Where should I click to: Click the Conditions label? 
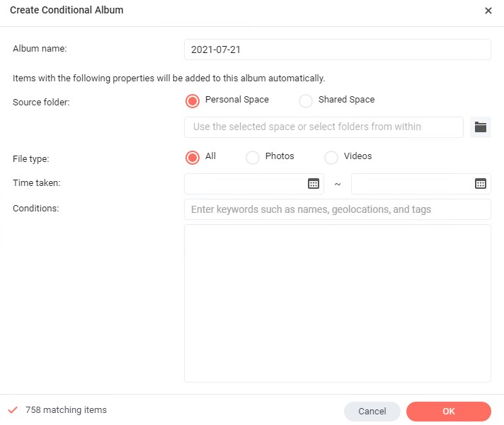pyautogui.click(x=35, y=209)
